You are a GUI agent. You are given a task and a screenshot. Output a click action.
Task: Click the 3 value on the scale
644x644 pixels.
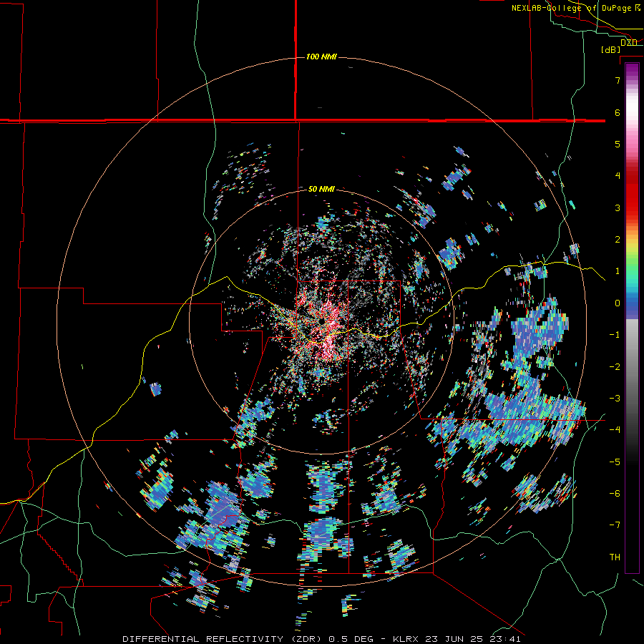(x=618, y=208)
